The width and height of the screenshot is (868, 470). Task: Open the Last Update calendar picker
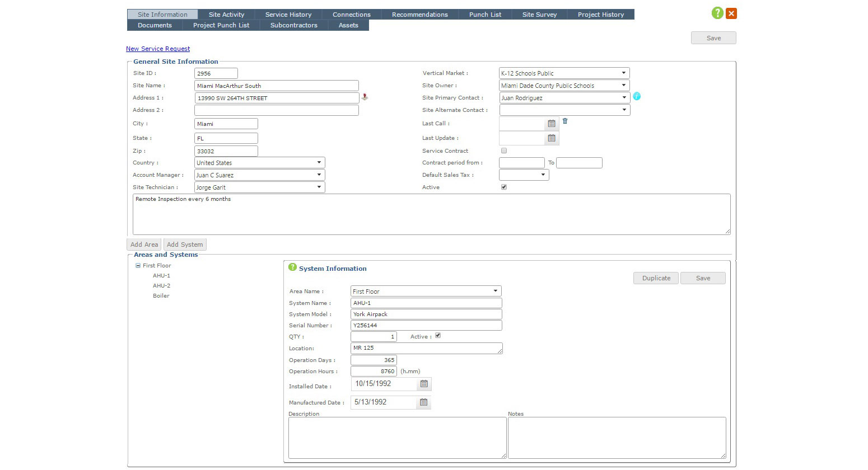pyautogui.click(x=551, y=138)
